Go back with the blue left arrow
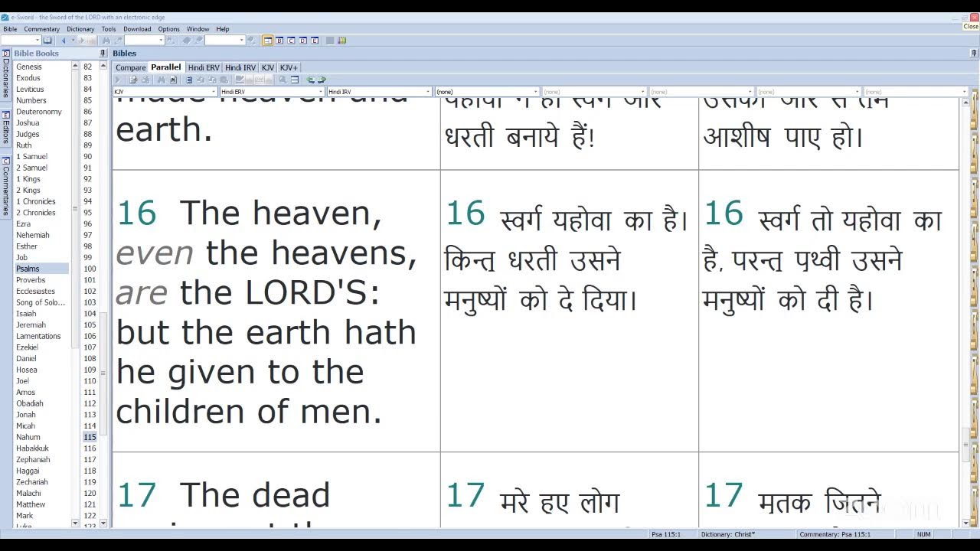Viewport: 980px width, 551px height. (64, 40)
